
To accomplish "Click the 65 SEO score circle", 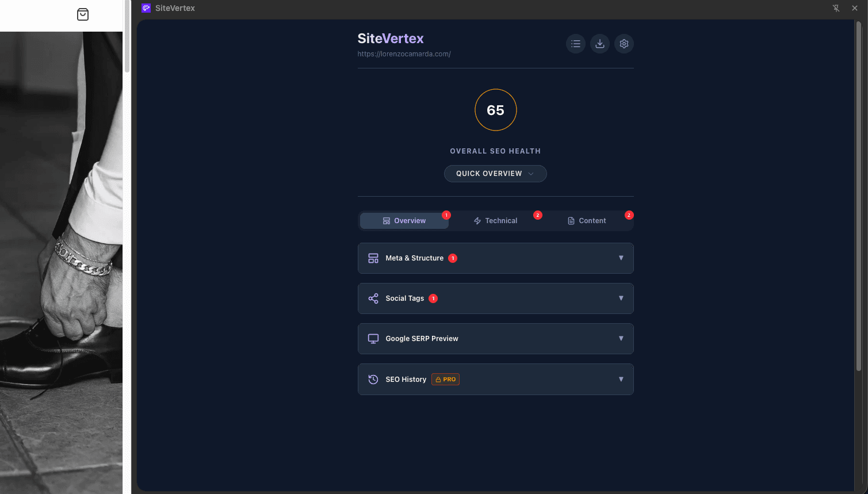I will click(496, 110).
